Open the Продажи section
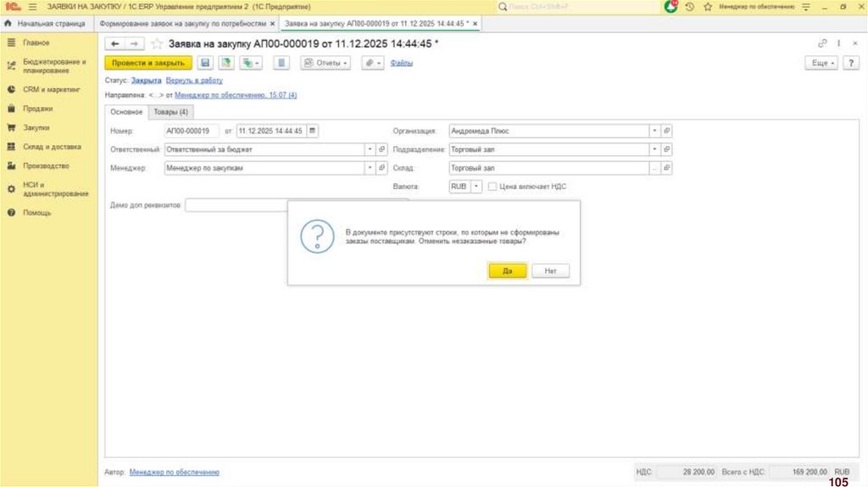 tap(37, 109)
